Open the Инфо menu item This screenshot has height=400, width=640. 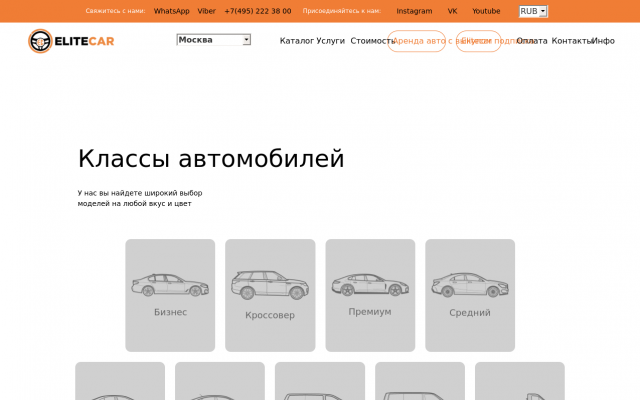coord(604,41)
